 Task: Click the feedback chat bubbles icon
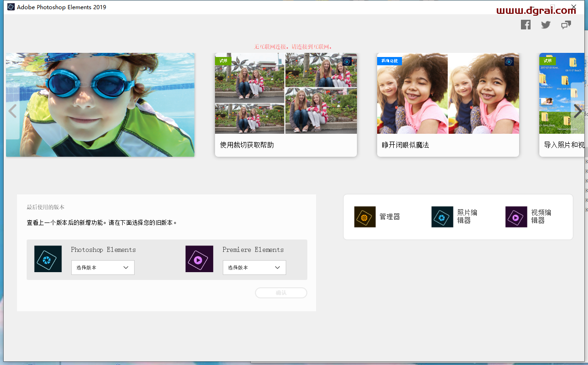[x=566, y=25]
